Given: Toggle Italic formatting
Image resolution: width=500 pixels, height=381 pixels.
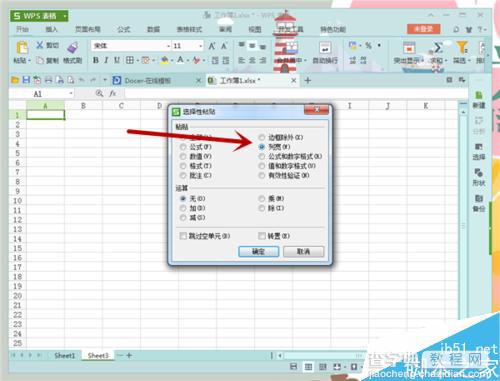Looking at the screenshot, I should [106, 60].
